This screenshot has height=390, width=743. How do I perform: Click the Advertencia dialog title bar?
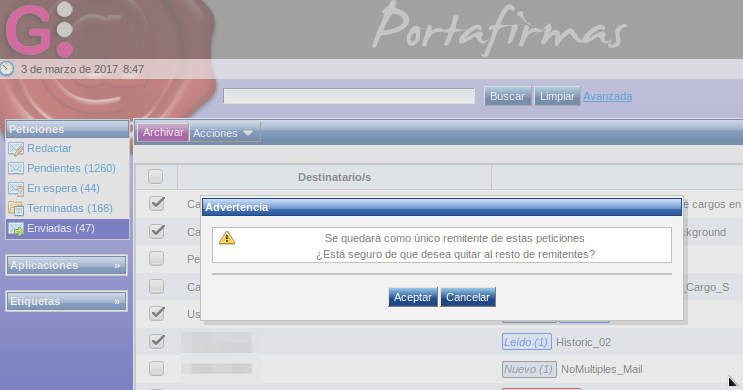coord(442,207)
